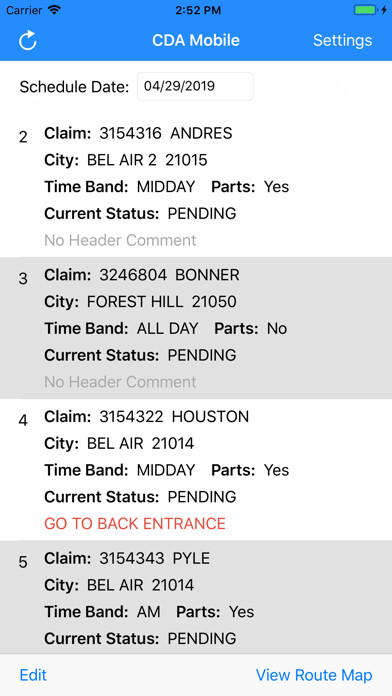This screenshot has width=392, height=696.
Task: Open View Route Map
Action: point(314,675)
